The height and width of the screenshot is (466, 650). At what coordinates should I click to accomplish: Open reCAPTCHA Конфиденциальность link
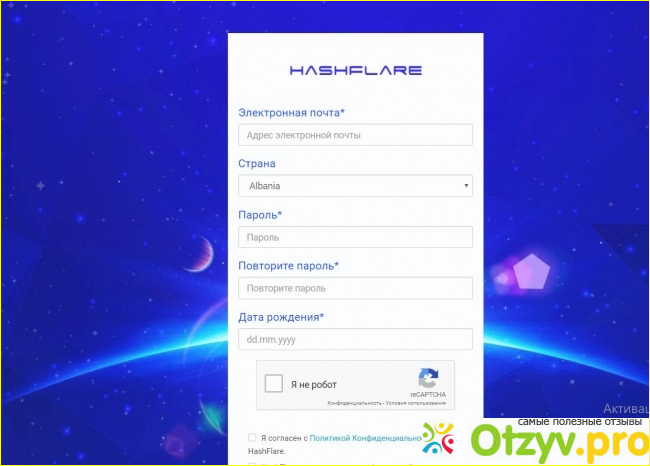(x=355, y=403)
